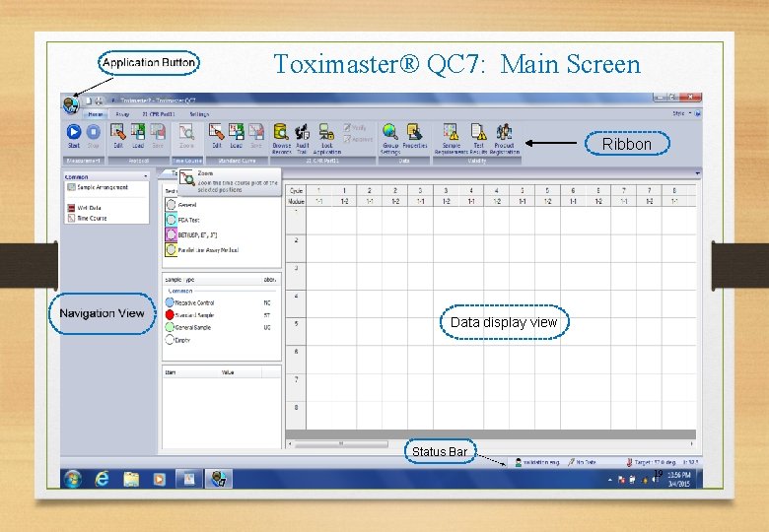Select the General Sample green sample type
The image size is (769, 532).
click(188, 327)
